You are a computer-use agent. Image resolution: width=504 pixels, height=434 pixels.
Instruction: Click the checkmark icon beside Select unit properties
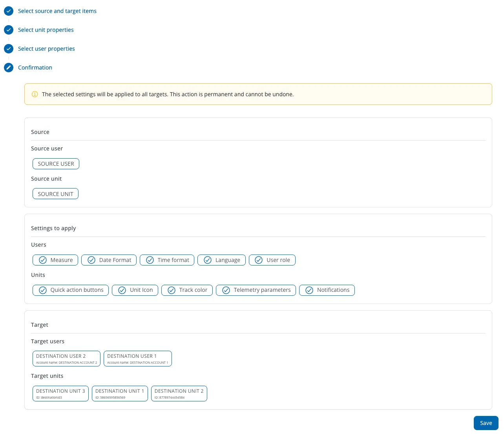pos(9,30)
